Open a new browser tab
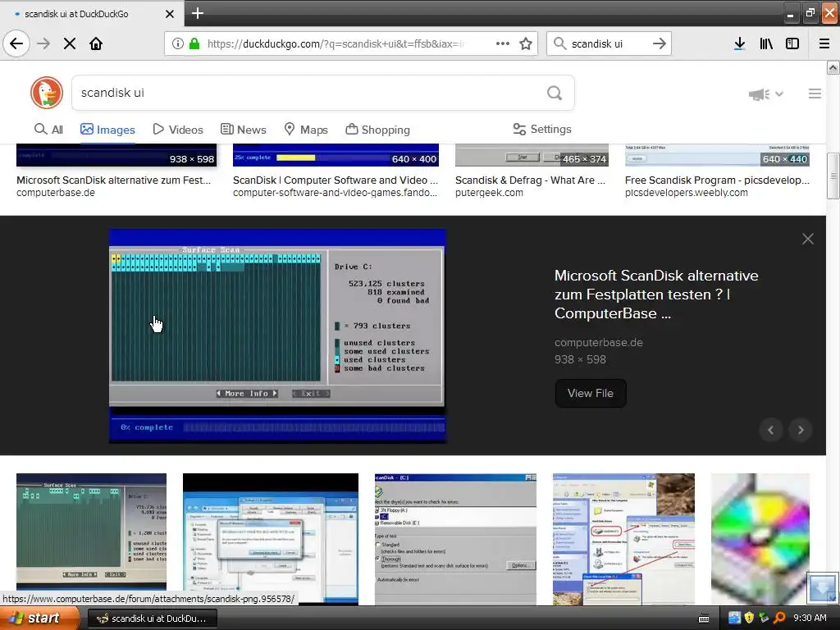The image size is (840, 630). [x=197, y=13]
